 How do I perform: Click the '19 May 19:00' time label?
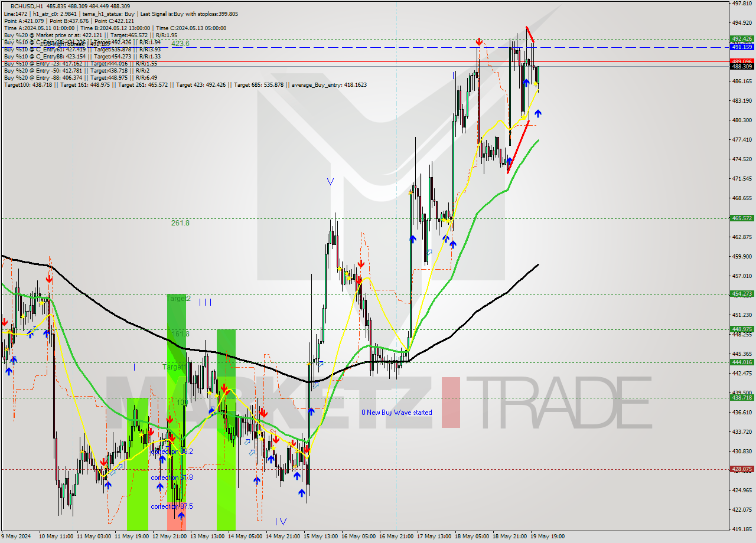(548, 537)
